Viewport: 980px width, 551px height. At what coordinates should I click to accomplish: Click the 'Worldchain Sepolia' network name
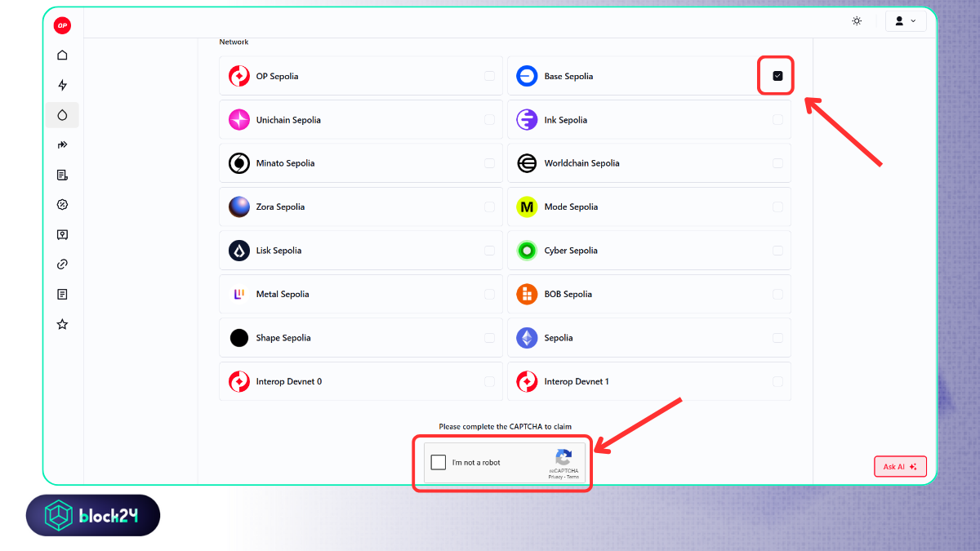(581, 163)
